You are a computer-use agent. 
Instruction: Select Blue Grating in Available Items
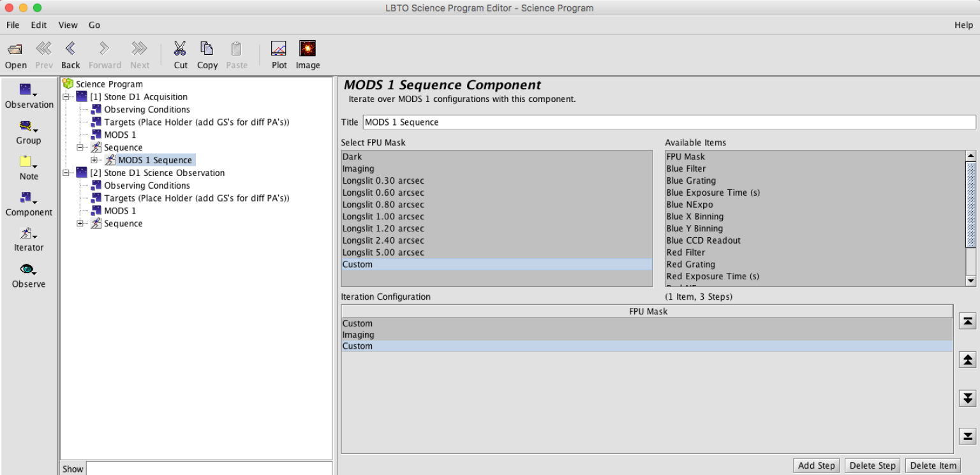pos(815,180)
